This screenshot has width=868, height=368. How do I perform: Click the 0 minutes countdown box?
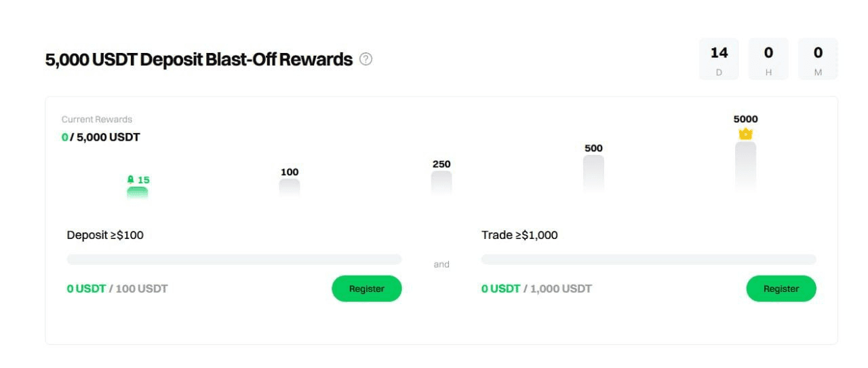pyautogui.click(x=818, y=59)
